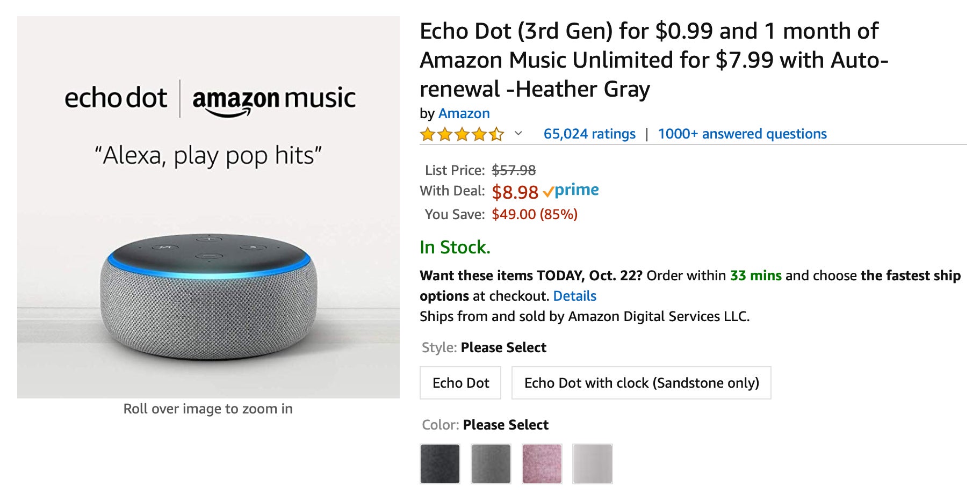View the 1000+ answered questions
The width and height of the screenshot is (980, 494).
click(742, 134)
